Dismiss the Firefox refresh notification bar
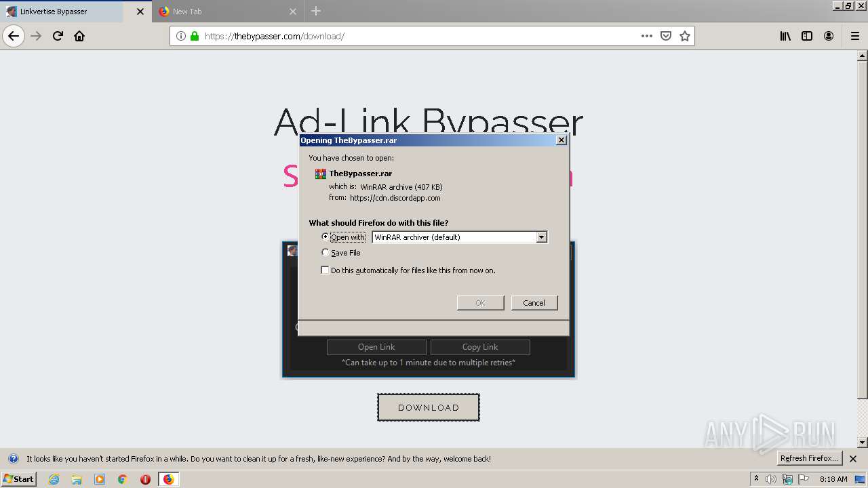The height and width of the screenshot is (488, 868). 853,459
